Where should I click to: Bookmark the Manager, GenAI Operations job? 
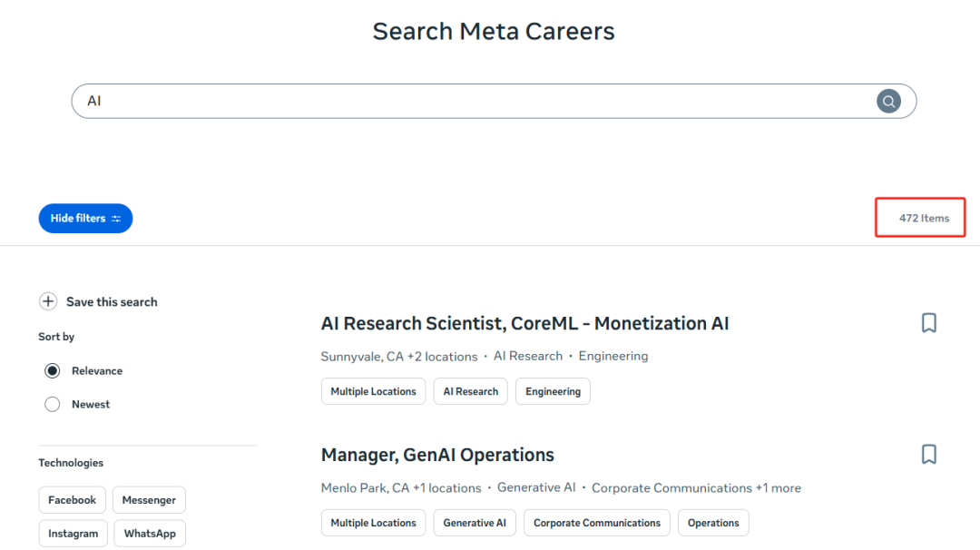click(x=929, y=455)
